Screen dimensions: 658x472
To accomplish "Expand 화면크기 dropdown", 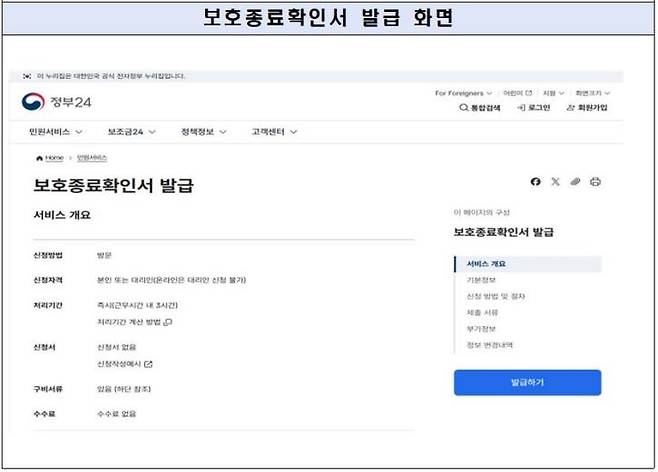I will pos(593,93).
